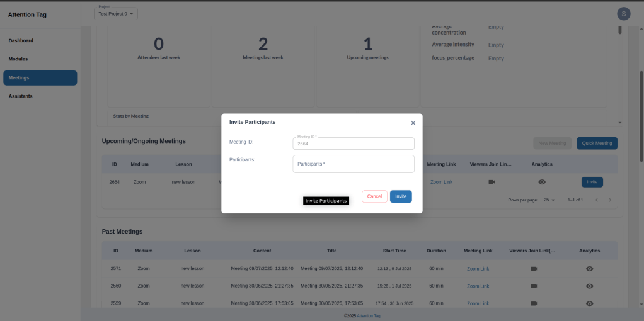Go to previous page arrow in pagination

[596, 200]
